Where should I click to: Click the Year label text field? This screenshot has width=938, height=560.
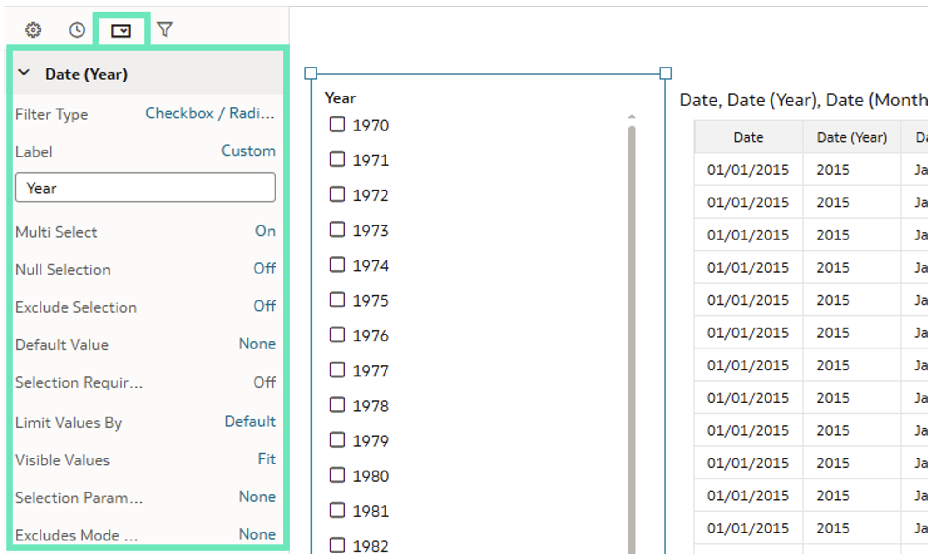145,188
